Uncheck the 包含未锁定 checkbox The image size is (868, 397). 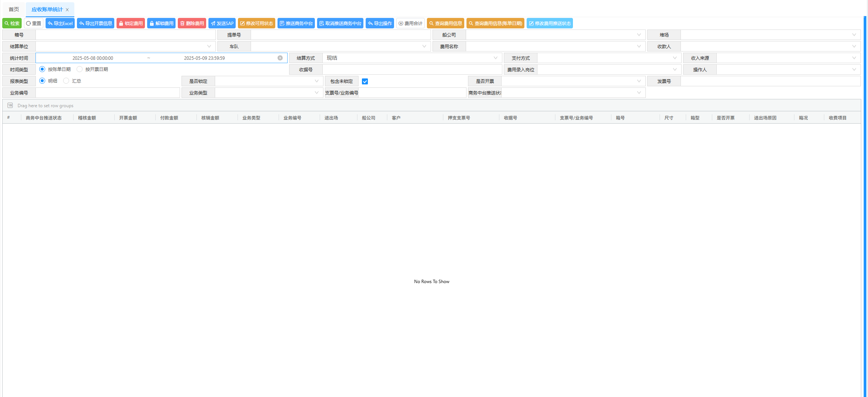[x=365, y=81]
